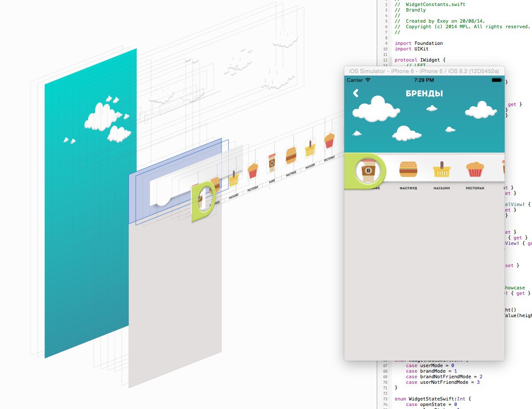Click the БРЕНДЫ title in the simulator

pos(424,94)
